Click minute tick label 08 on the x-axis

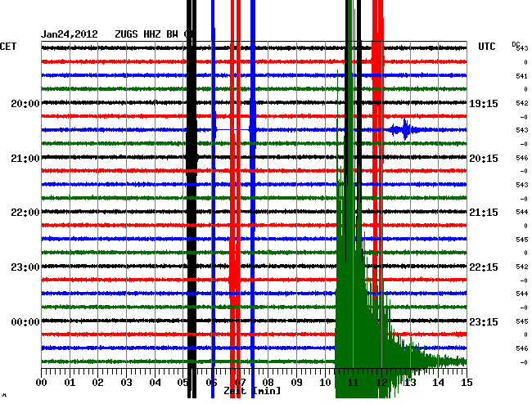pos(268,383)
